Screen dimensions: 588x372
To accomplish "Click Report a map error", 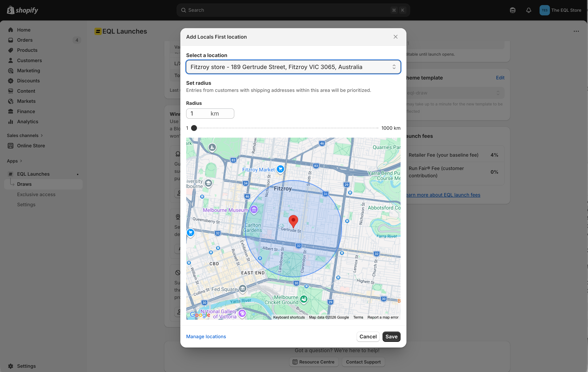I will 383,317.
